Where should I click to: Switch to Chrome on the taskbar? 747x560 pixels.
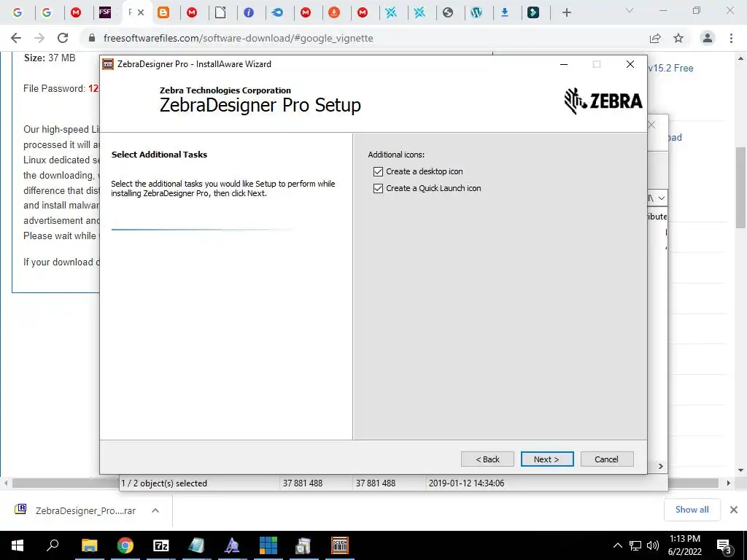coord(125,545)
